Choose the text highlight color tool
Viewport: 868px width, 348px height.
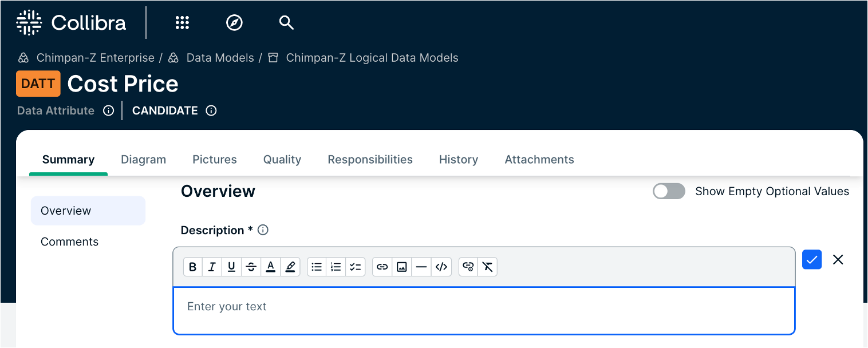(290, 267)
